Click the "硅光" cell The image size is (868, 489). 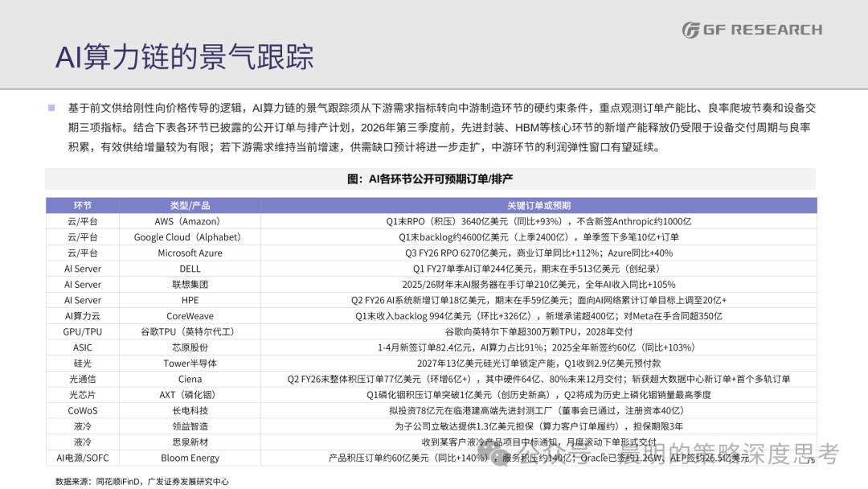click(x=83, y=364)
